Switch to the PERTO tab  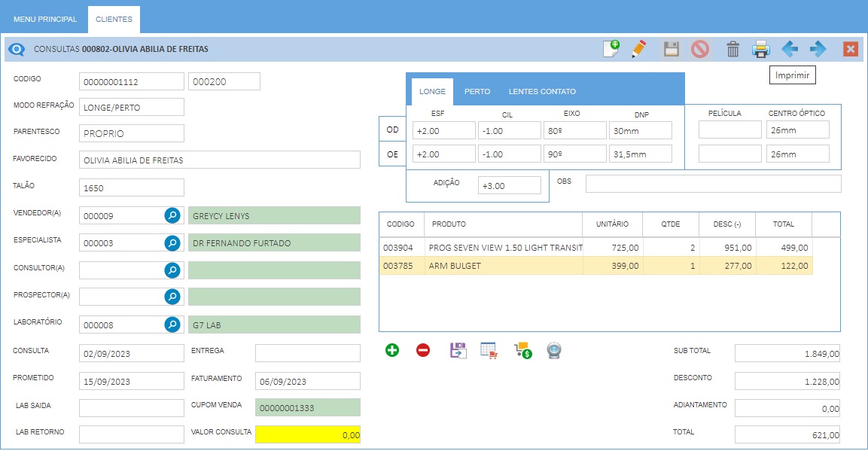[x=477, y=92]
